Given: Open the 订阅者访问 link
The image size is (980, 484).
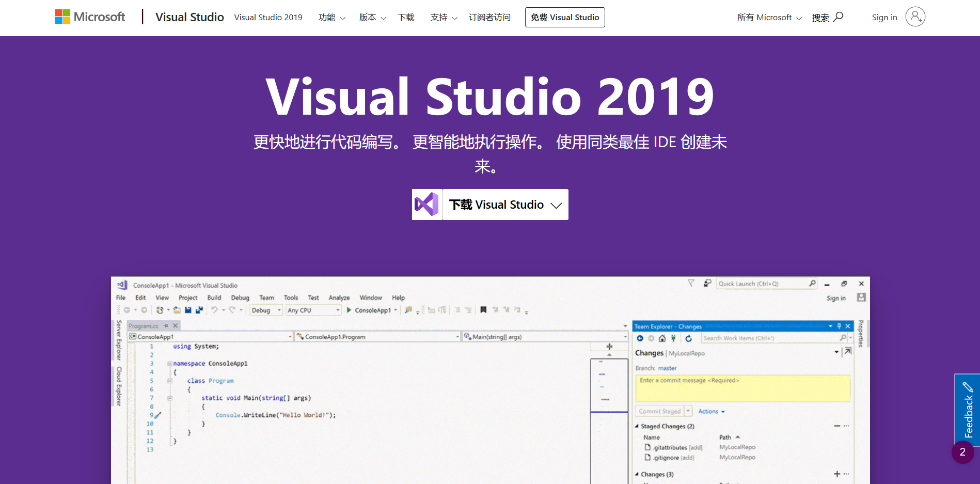Looking at the screenshot, I should point(489,18).
